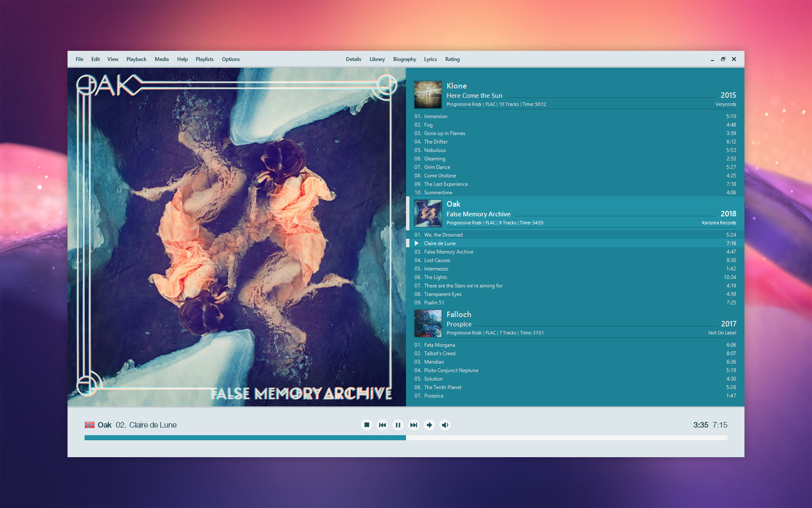Select the track Prospice
Viewport: 812px width, 508px height.
pos(575,396)
